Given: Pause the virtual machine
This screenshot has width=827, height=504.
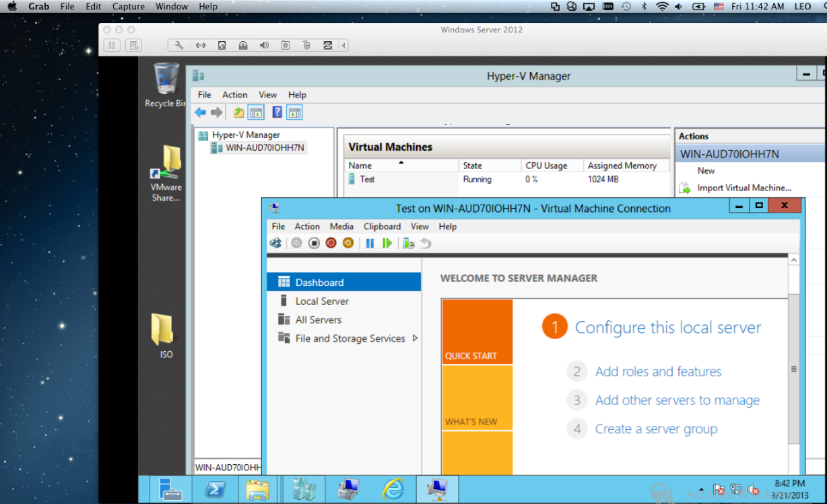Looking at the screenshot, I should coord(370,243).
